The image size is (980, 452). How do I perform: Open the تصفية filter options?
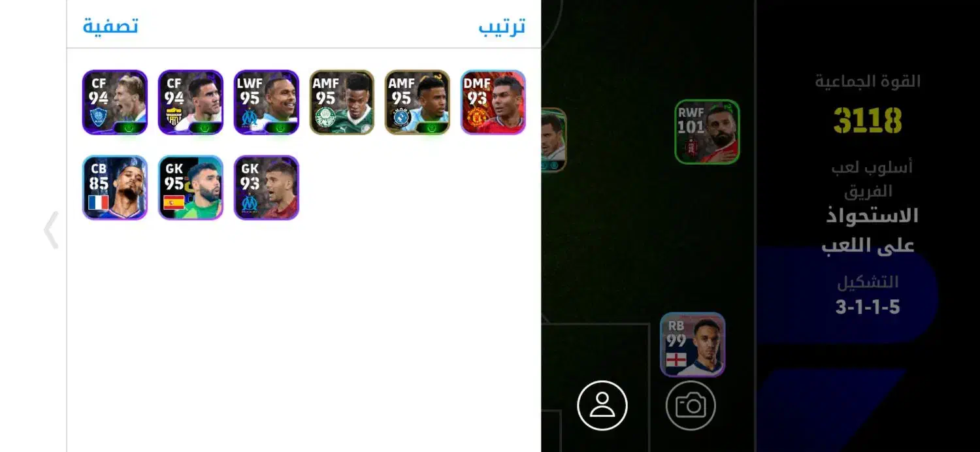pos(110,27)
